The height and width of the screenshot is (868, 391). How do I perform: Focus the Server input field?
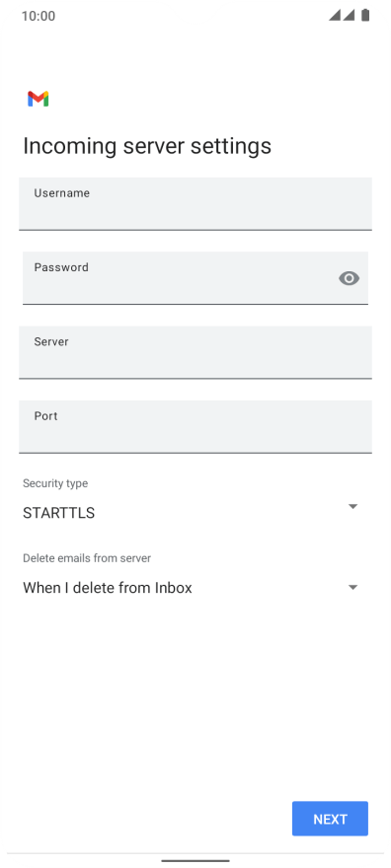(x=195, y=353)
